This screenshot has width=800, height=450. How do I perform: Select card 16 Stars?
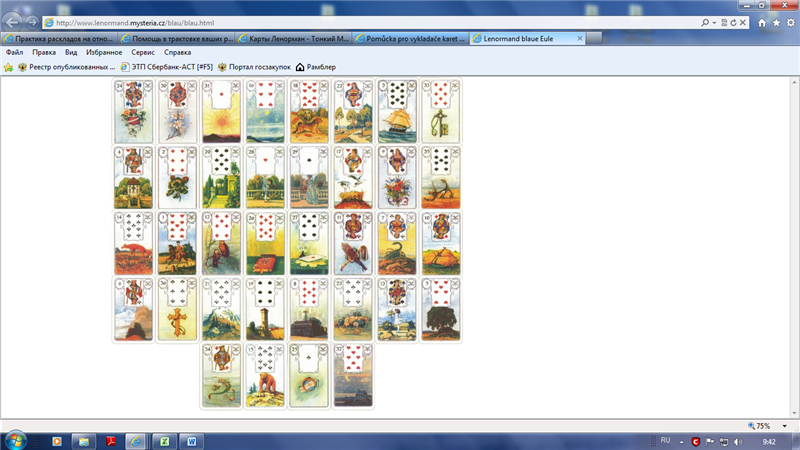(265, 111)
